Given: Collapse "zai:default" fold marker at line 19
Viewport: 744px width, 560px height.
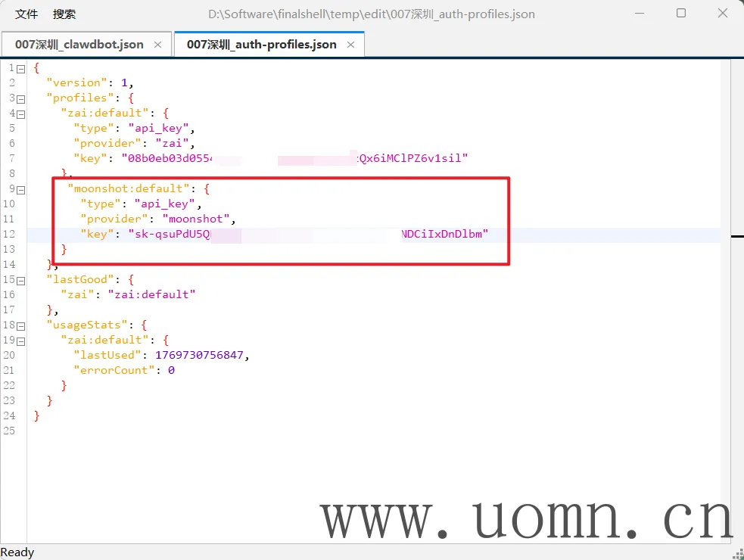Looking at the screenshot, I should click(x=21, y=341).
